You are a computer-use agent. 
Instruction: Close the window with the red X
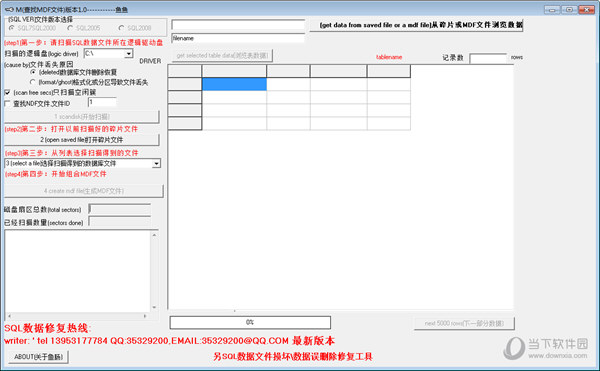(586, 10)
